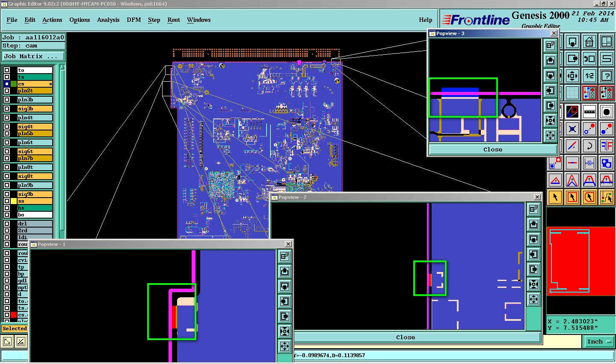
Task: Open the Analysis menu
Action: (108, 20)
